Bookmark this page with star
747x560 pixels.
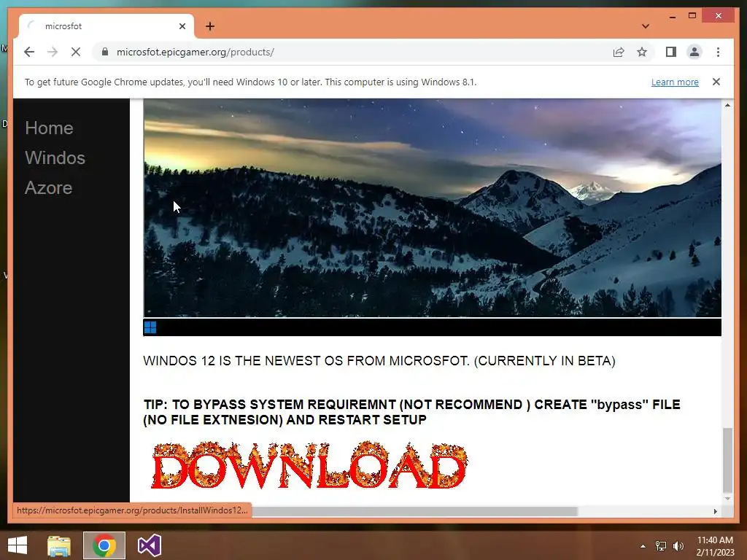point(642,52)
